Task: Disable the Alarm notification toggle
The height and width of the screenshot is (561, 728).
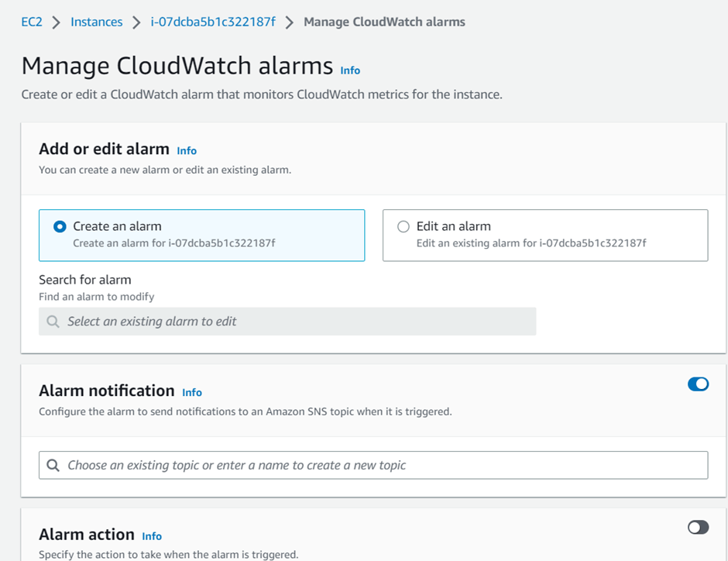Action: coord(698,384)
